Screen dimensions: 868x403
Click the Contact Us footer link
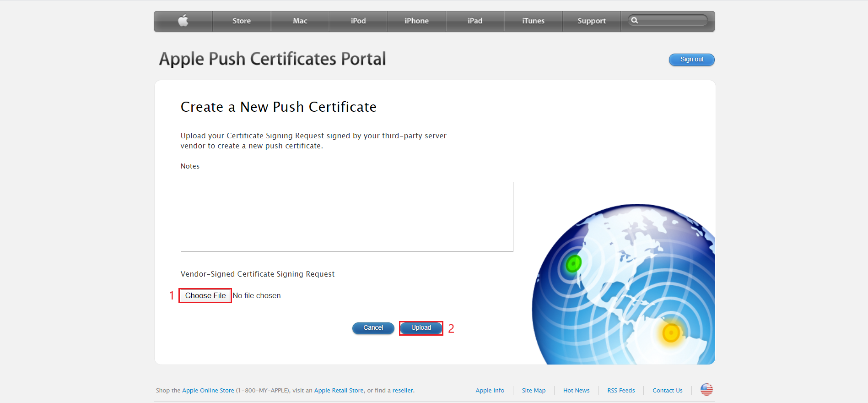(667, 391)
